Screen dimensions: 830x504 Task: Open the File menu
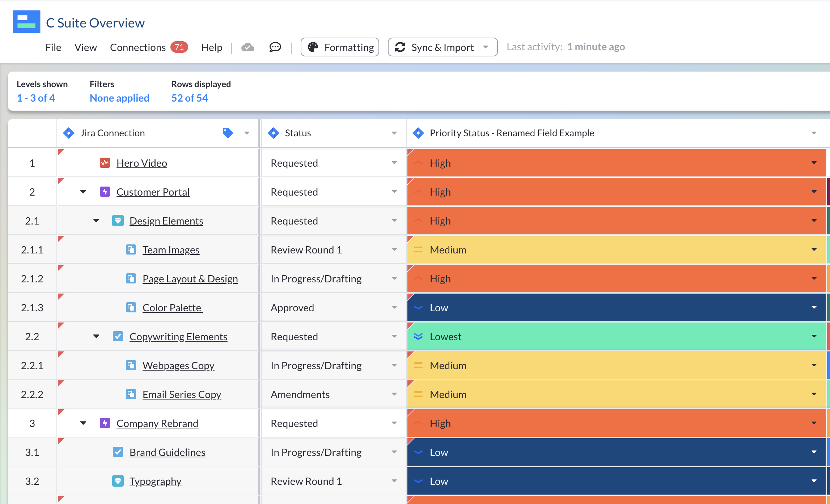tap(53, 47)
